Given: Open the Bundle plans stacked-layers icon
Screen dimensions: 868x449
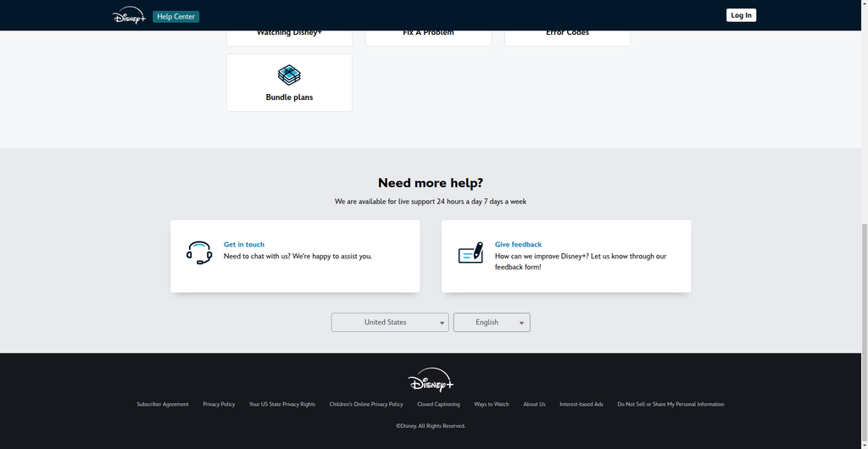Looking at the screenshot, I should tap(289, 75).
